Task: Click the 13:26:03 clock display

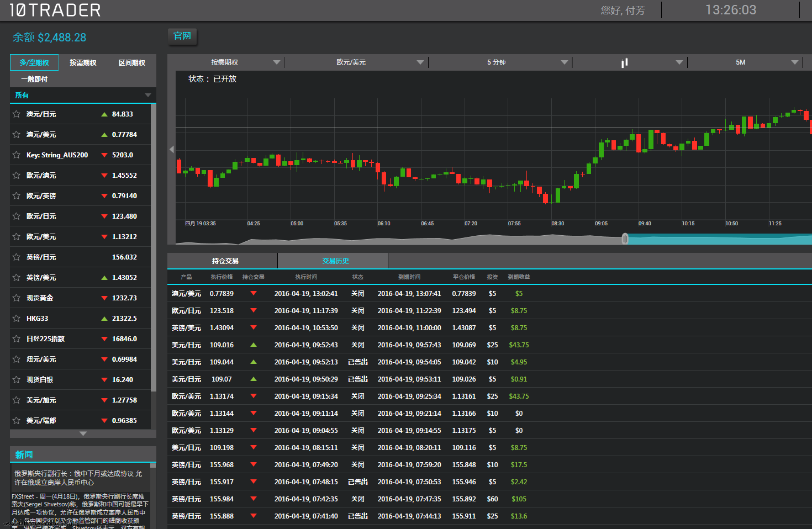Action: tap(731, 10)
